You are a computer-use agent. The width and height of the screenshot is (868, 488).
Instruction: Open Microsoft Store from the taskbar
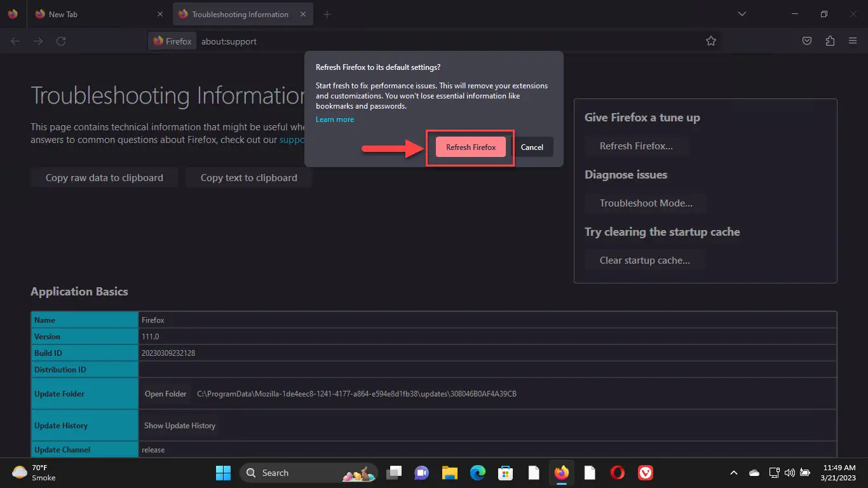click(x=506, y=473)
